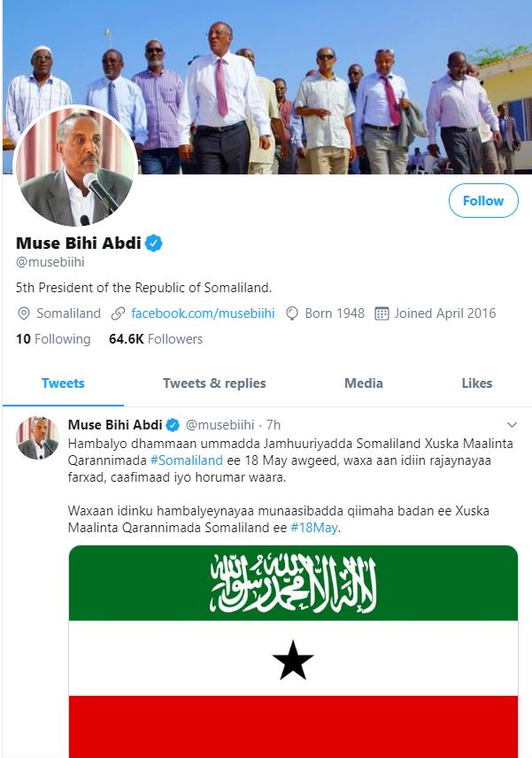Click the verified badge in the tweet header
The image size is (532, 758).
(x=173, y=425)
